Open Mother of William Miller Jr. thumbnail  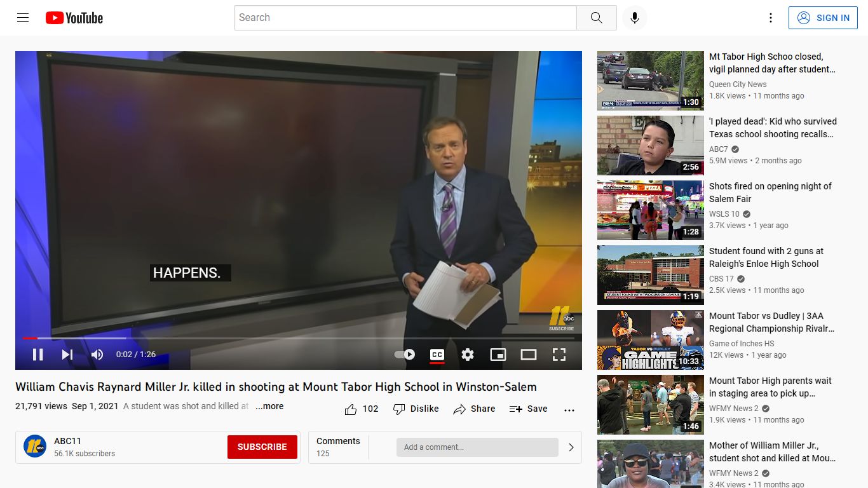(651, 464)
